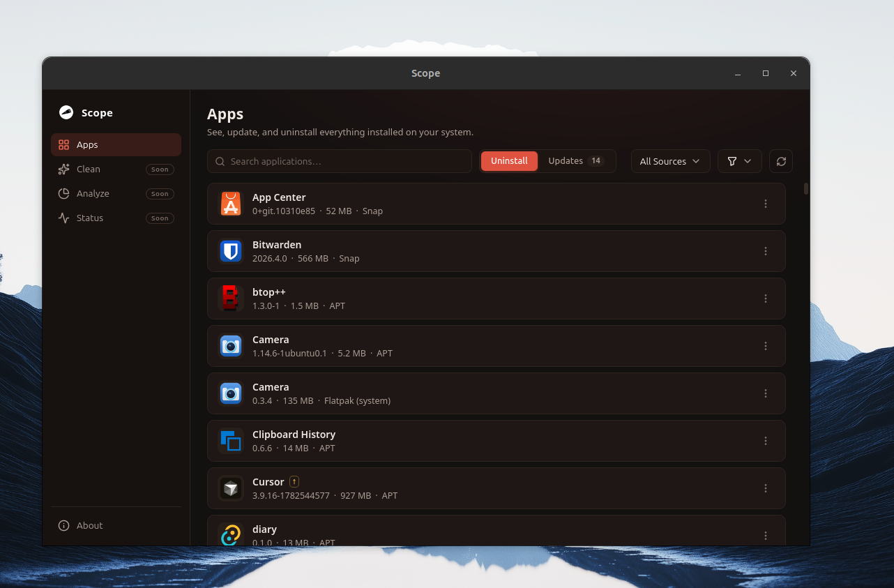Screen dimensions: 894x588
Task: Select the Bitwarden name text
Action: [277, 245]
